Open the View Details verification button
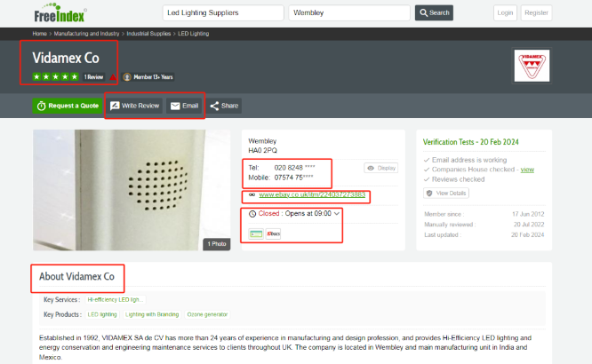592x364 pixels. pos(446,193)
